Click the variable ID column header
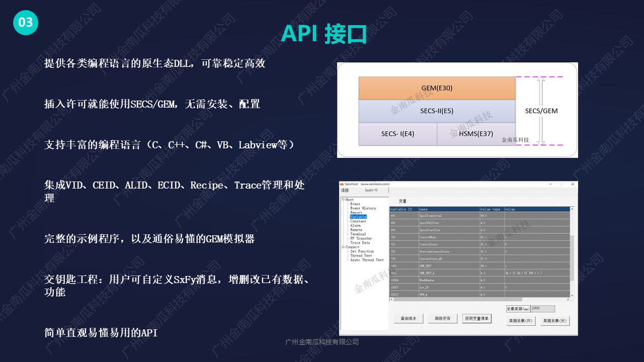This screenshot has height=362, width=644. tap(402, 209)
